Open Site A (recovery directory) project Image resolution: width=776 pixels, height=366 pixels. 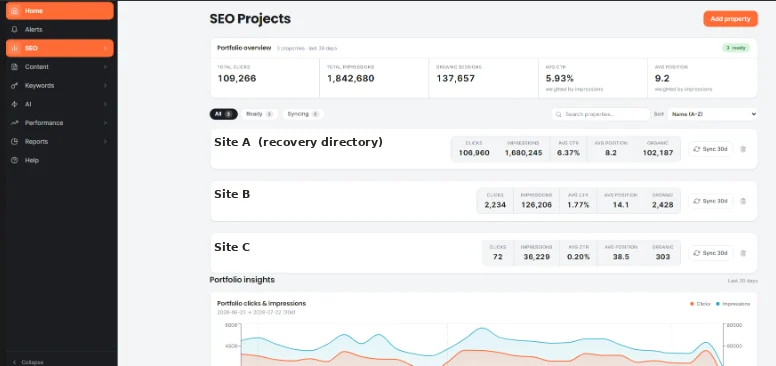(298, 142)
